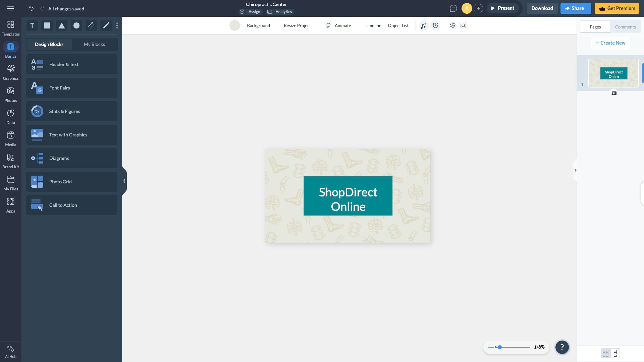Open the audio music settings icon
644x362 pixels.
click(424, 25)
